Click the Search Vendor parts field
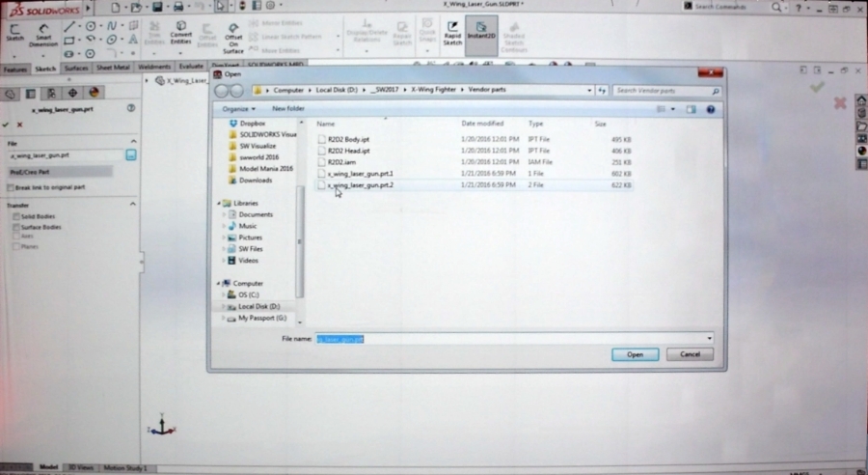 [x=667, y=91]
